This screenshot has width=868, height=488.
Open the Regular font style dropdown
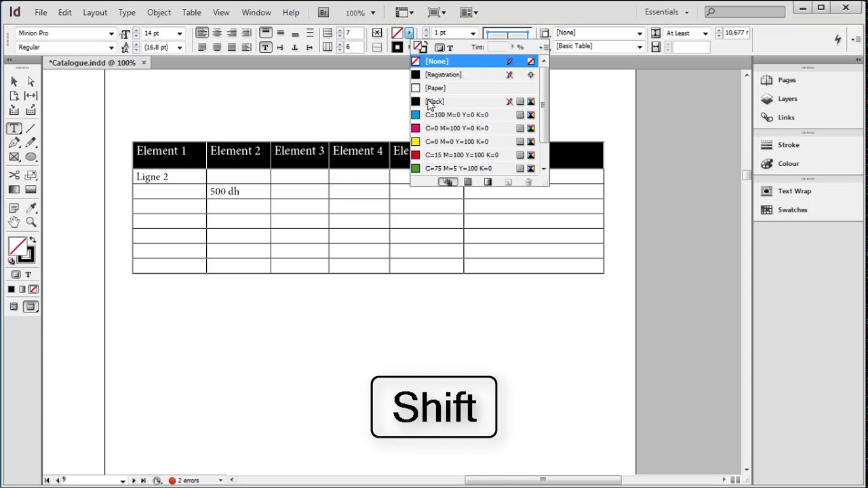111,47
